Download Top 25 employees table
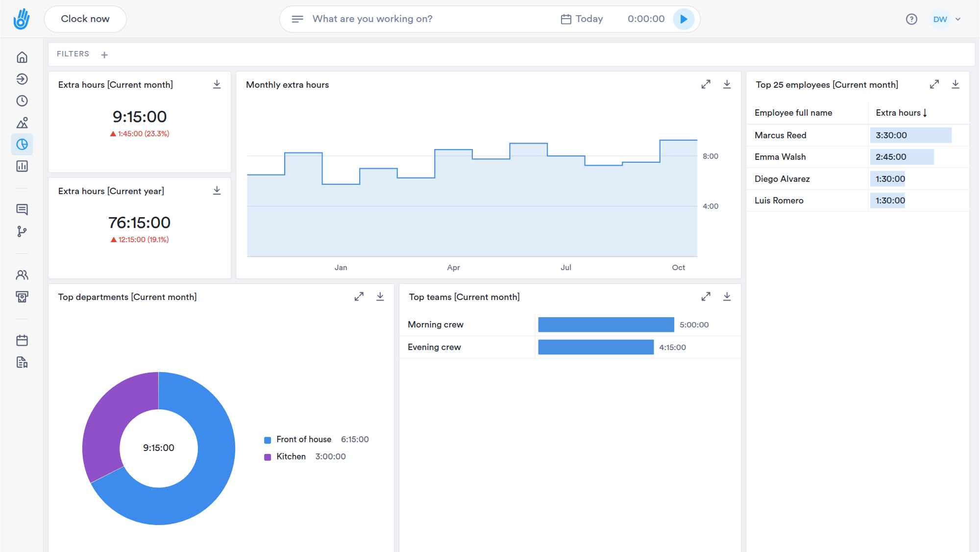 point(955,84)
